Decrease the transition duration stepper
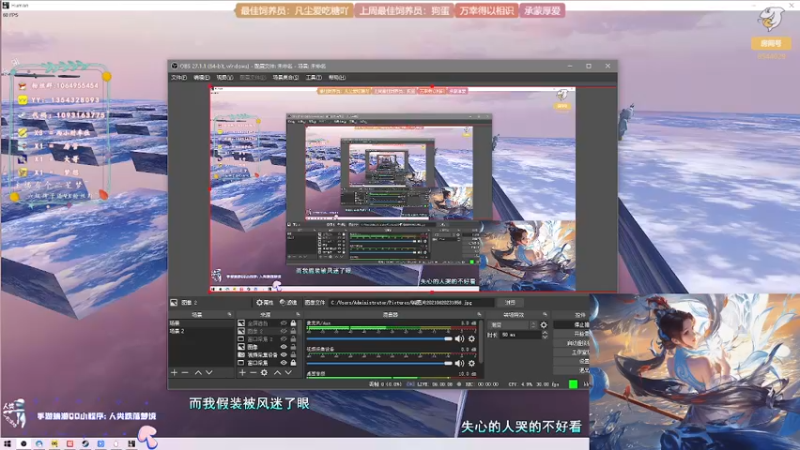 pyautogui.click(x=544, y=337)
